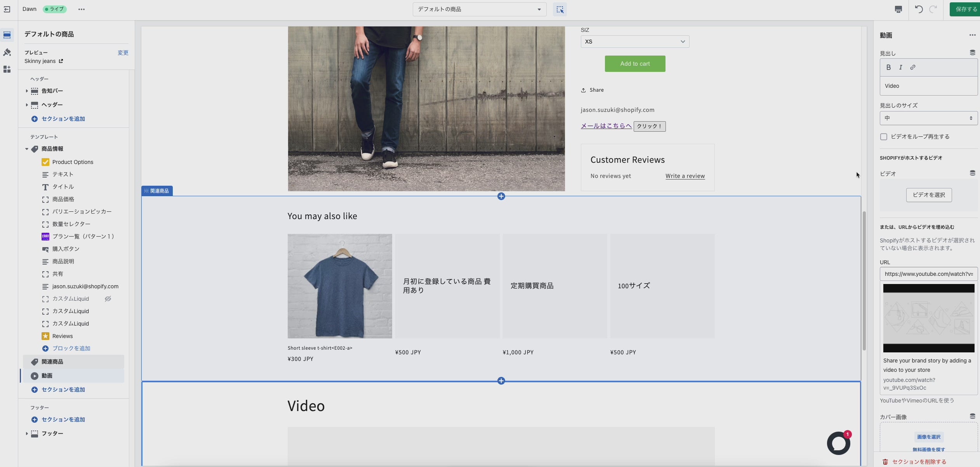Image resolution: width=980 pixels, height=467 pixels.
Task: Undo the last change
Action: coord(918,9)
